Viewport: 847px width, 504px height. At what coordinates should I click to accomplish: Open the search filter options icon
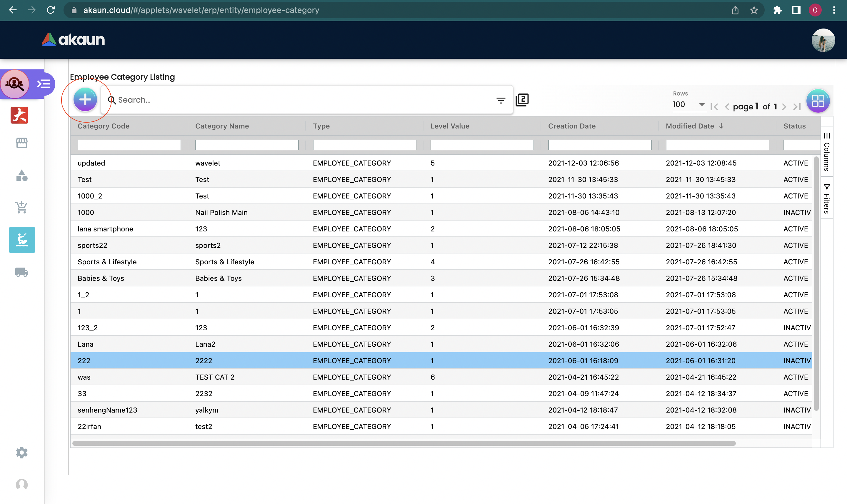[x=501, y=100]
